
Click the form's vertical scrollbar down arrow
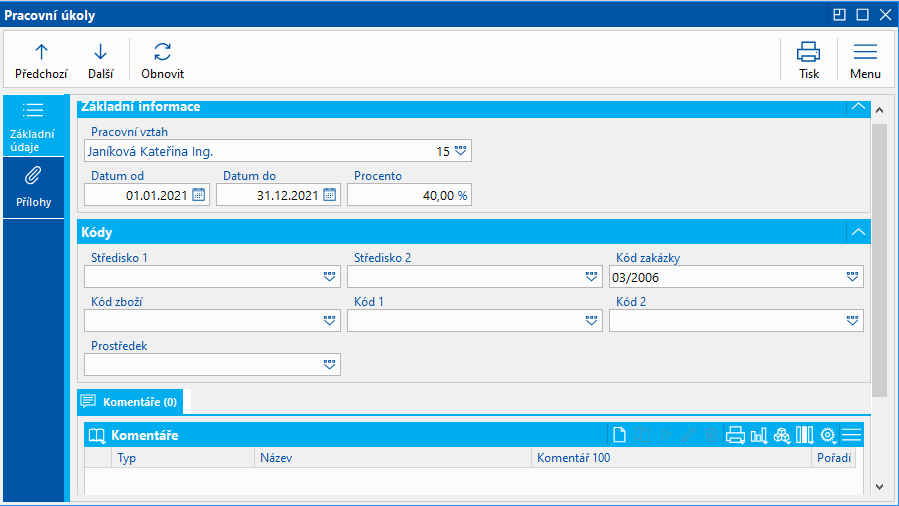click(x=880, y=487)
